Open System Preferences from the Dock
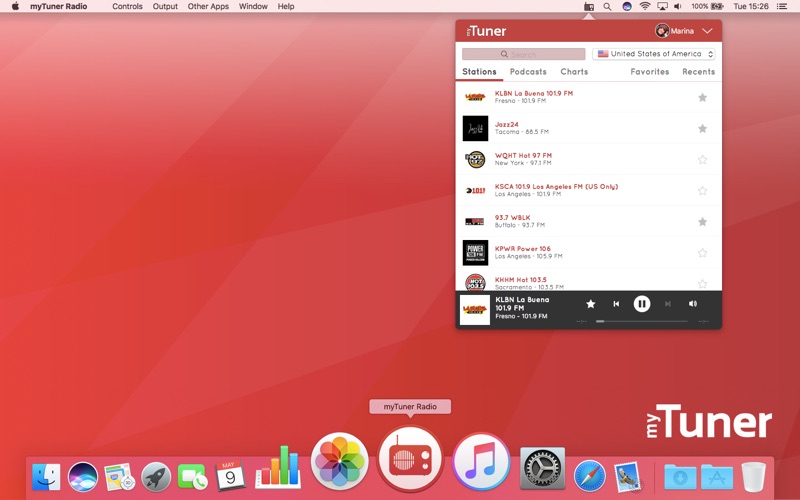 542,468
